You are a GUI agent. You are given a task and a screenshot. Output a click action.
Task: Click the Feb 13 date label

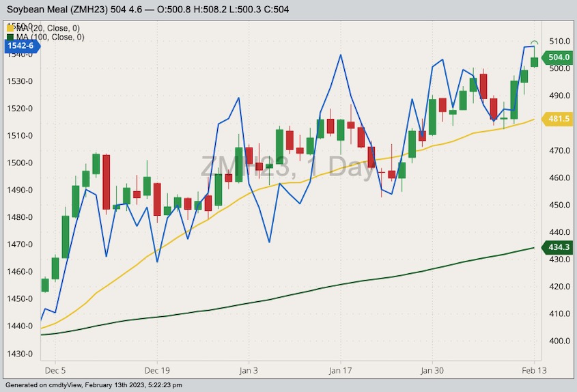tap(534, 370)
